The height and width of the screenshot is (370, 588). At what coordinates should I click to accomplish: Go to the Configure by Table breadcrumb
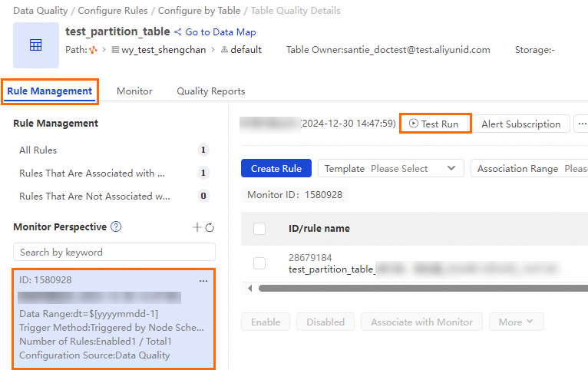point(199,11)
